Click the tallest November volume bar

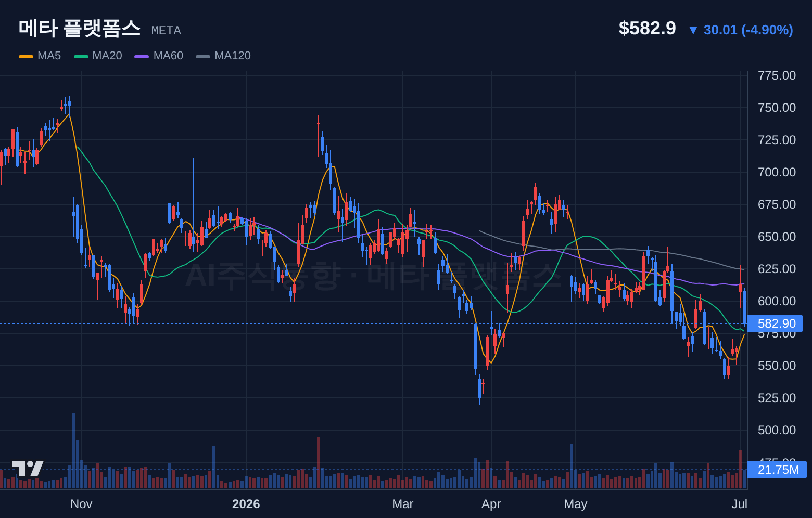click(73, 451)
